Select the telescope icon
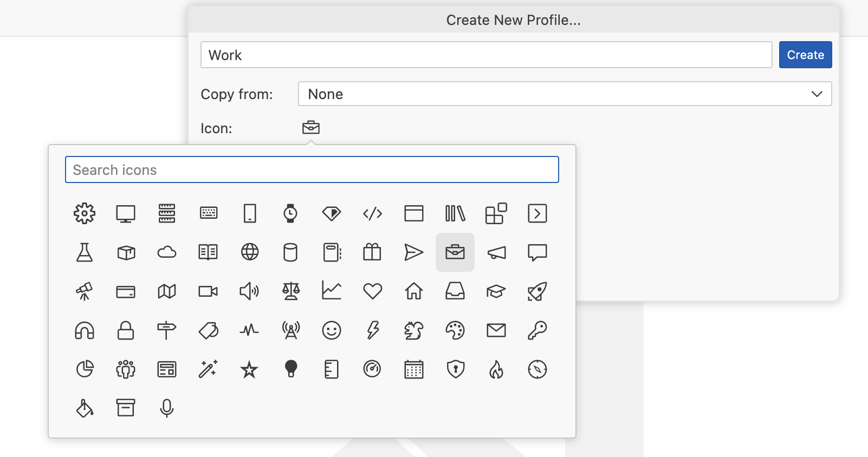 click(x=85, y=291)
